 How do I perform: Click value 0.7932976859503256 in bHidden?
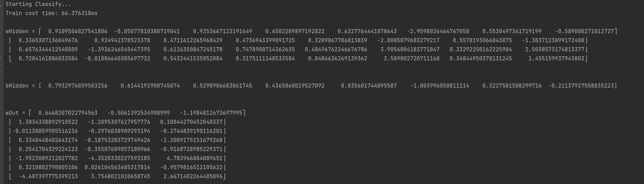[78, 86]
